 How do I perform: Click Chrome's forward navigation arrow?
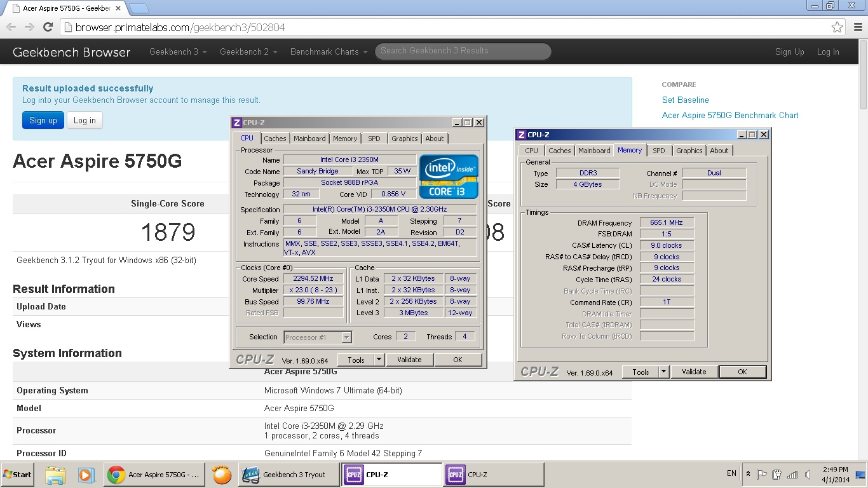tap(29, 27)
